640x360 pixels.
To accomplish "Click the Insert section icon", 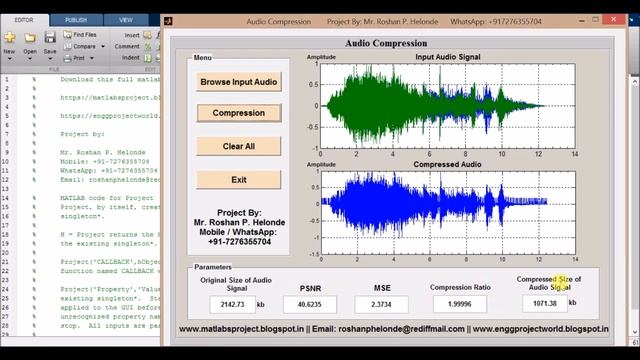I will point(147,35).
